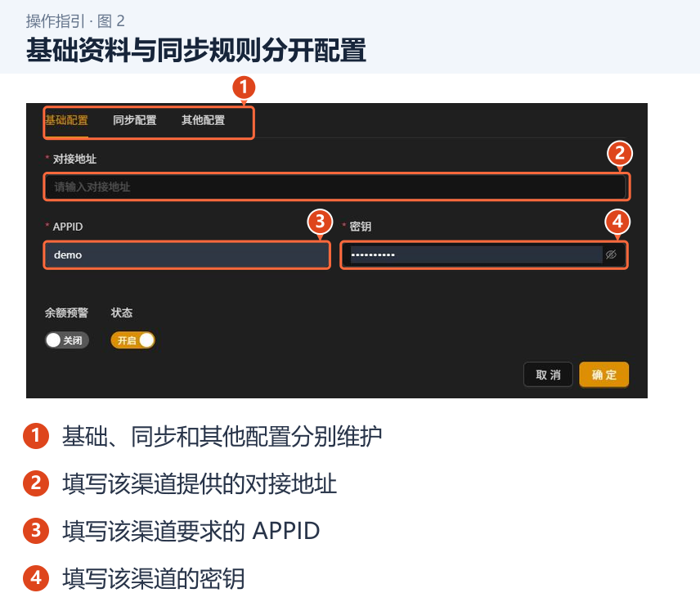
Task: Turn off the 状态 switch
Action: pyautogui.click(x=133, y=340)
